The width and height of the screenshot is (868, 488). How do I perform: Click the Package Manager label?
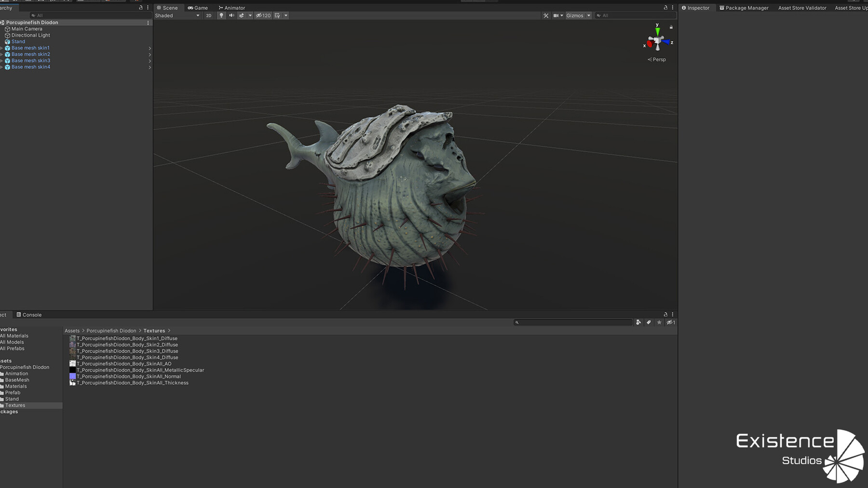coord(746,8)
